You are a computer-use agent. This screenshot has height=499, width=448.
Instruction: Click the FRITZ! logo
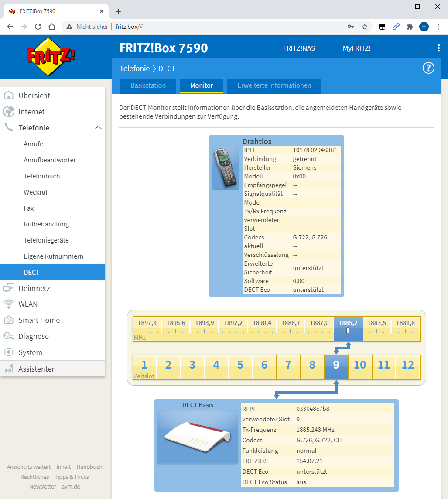[x=50, y=56]
